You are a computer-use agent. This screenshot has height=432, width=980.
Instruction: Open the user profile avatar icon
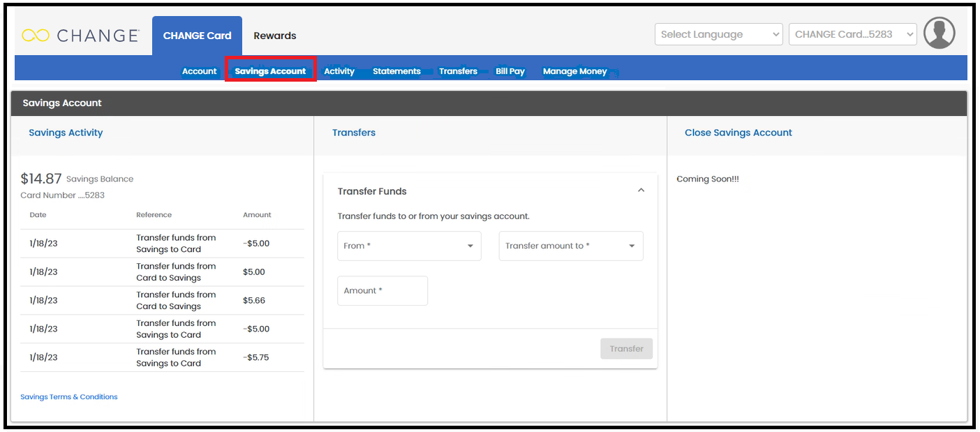[x=939, y=33]
